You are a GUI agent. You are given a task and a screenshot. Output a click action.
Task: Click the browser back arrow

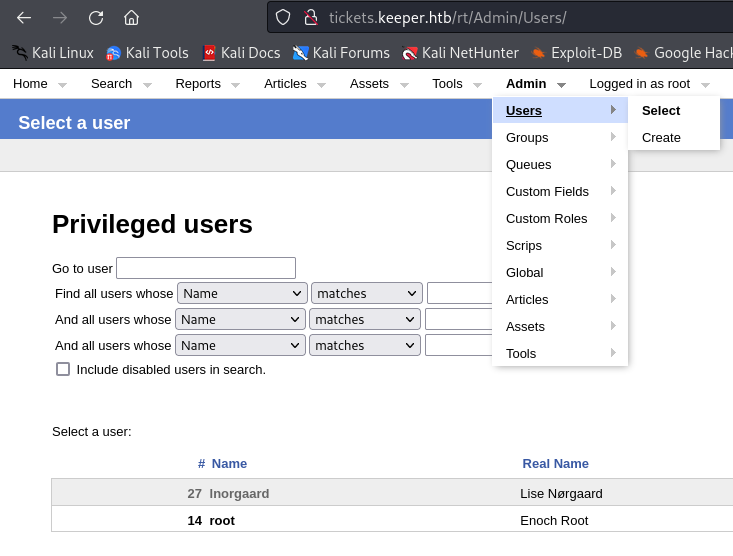point(24,18)
